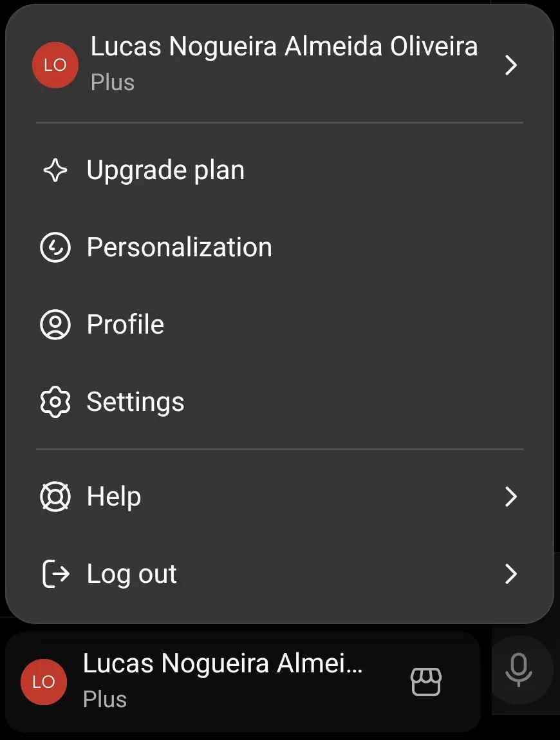Screen dimensions: 560x740
Task: Click the red LO avatar in menu header
Action: (x=55, y=65)
